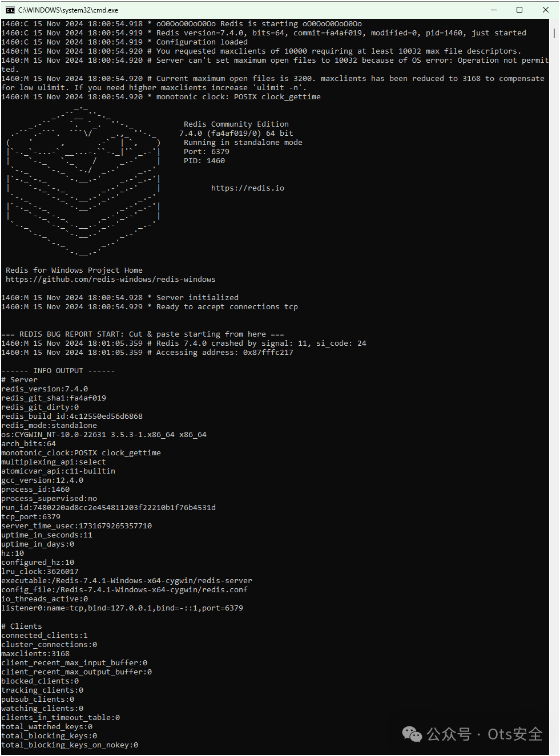The width and height of the screenshot is (560, 756).
Task: Click the 'REDIS BUG REPORT START' line
Action: pyautogui.click(x=143, y=334)
